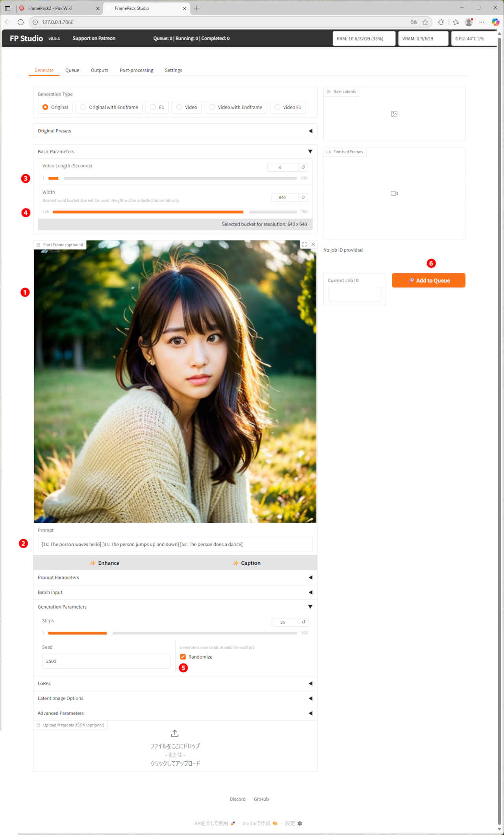Reset the Video Length value icon

(x=303, y=167)
